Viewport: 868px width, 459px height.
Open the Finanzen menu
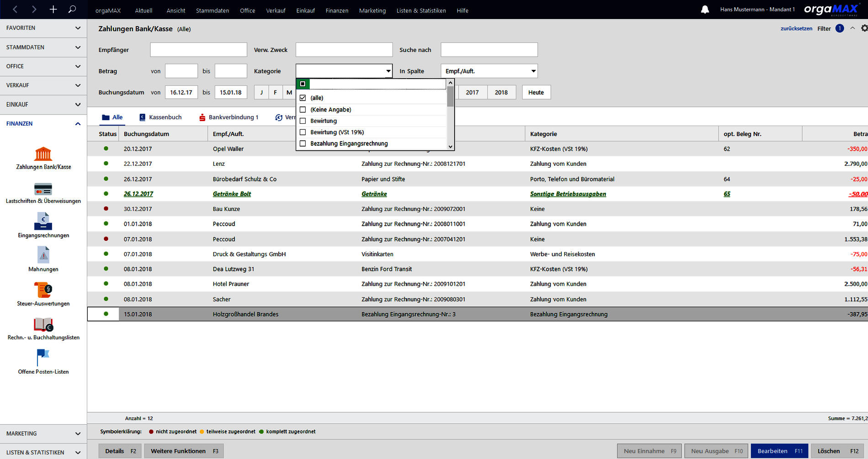pos(337,11)
